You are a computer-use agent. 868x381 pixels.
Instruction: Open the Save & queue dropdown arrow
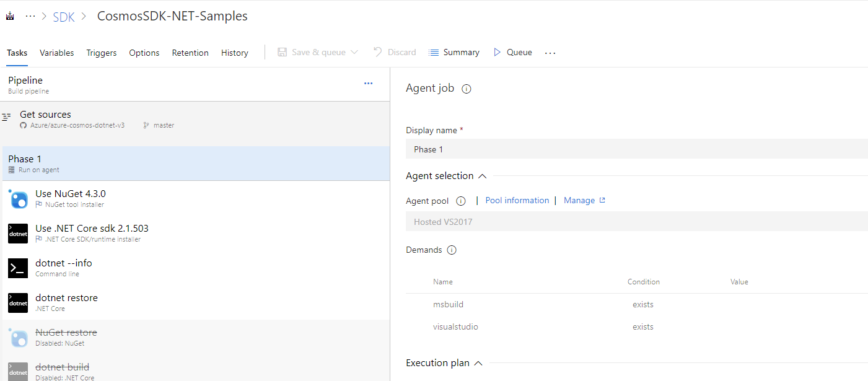(x=356, y=52)
